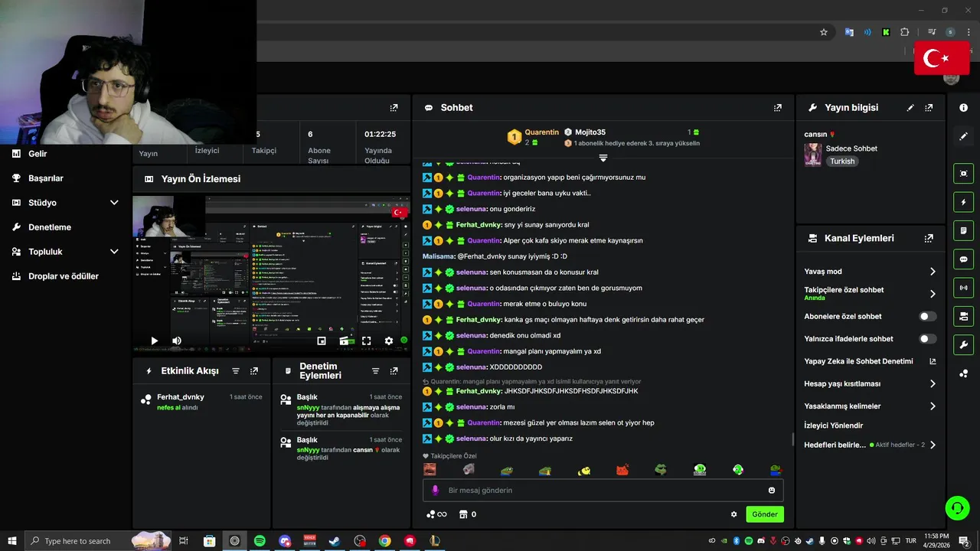Send message with Gönder button
The image size is (980, 551).
pyautogui.click(x=765, y=514)
